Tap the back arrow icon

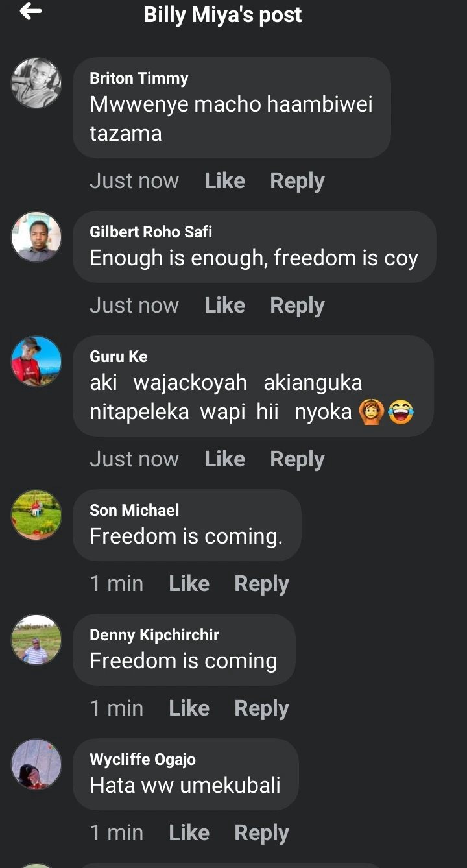[30, 11]
